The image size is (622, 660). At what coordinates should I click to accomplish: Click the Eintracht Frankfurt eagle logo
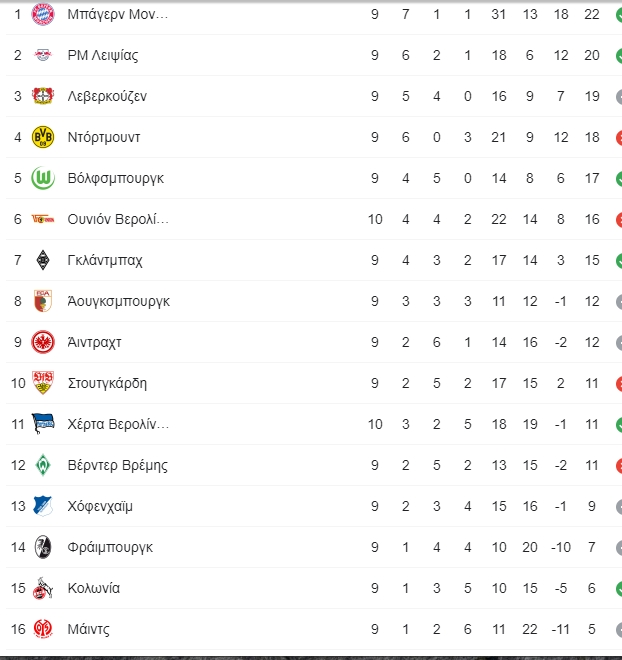[43, 342]
